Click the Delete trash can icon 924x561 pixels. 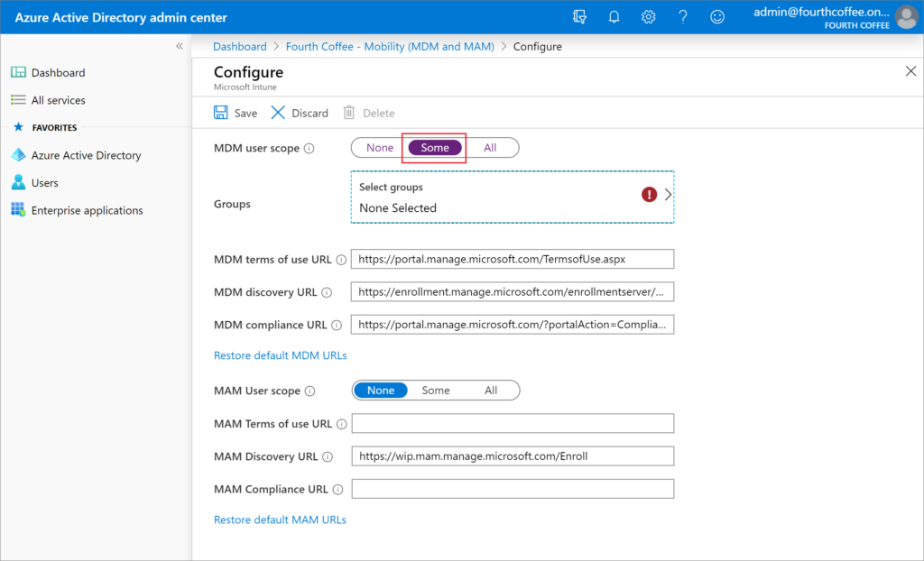tap(349, 113)
